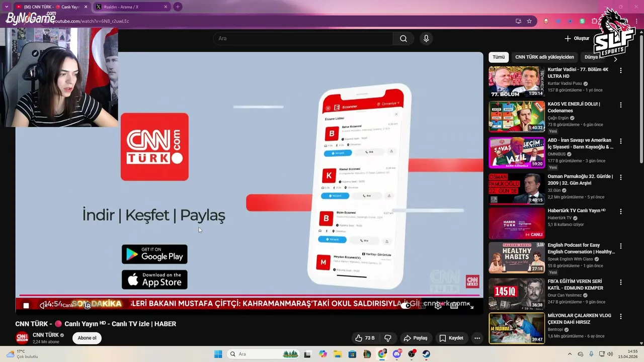The height and width of the screenshot is (362, 644).
Task: Open more actions menu below video
Action: point(477,338)
